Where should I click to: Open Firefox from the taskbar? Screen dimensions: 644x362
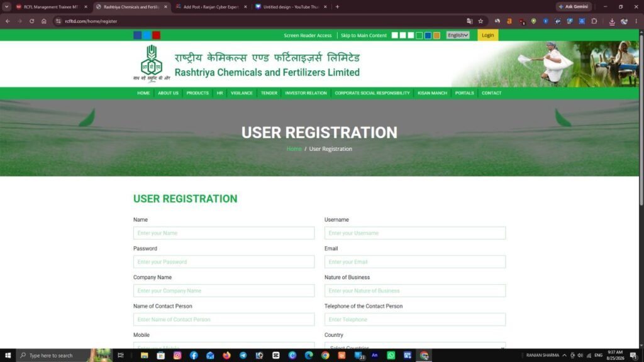pos(226,356)
